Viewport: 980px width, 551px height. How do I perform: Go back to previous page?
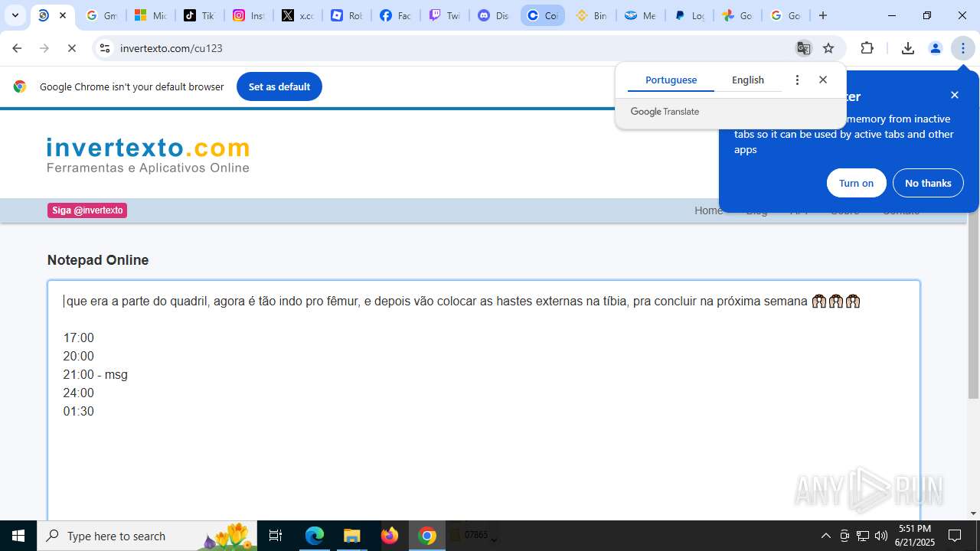17,48
